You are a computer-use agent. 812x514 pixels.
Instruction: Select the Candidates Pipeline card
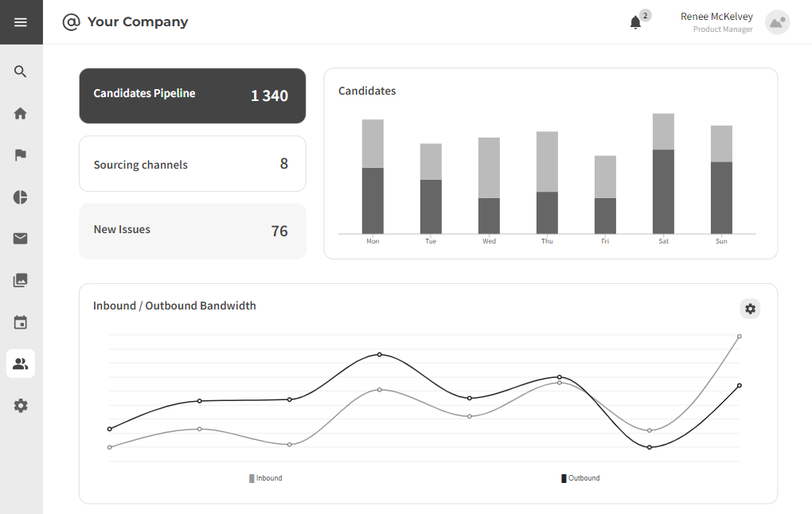click(x=192, y=95)
